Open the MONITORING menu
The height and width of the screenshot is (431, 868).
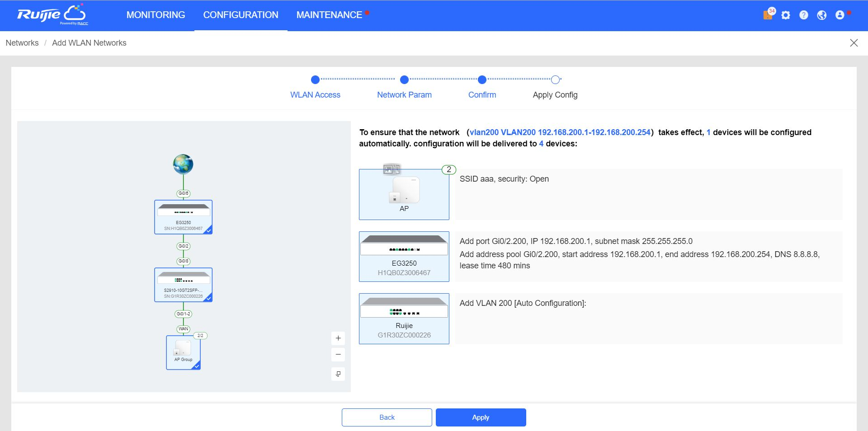(x=156, y=15)
